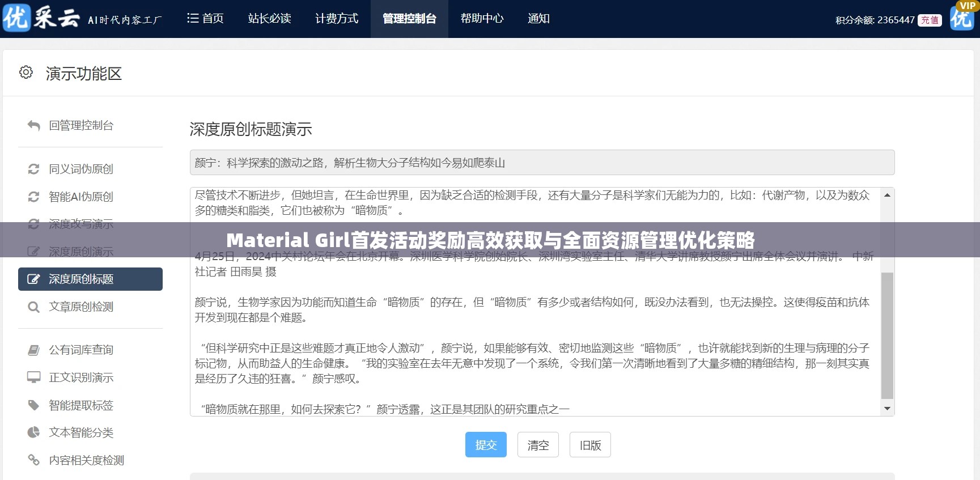Open 智能AI伪原创 sidebar item

pos(81,197)
